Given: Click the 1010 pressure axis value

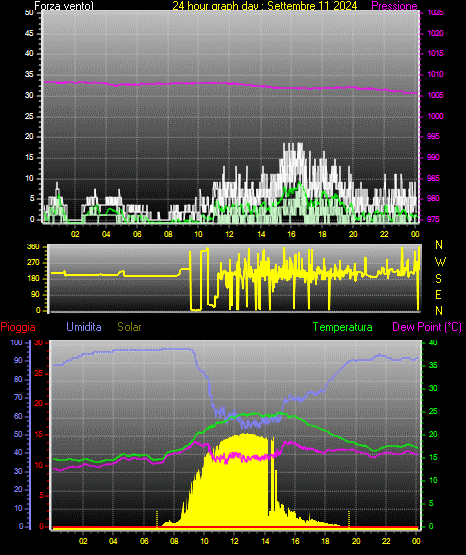Looking at the screenshot, I should click(x=435, y=74).
